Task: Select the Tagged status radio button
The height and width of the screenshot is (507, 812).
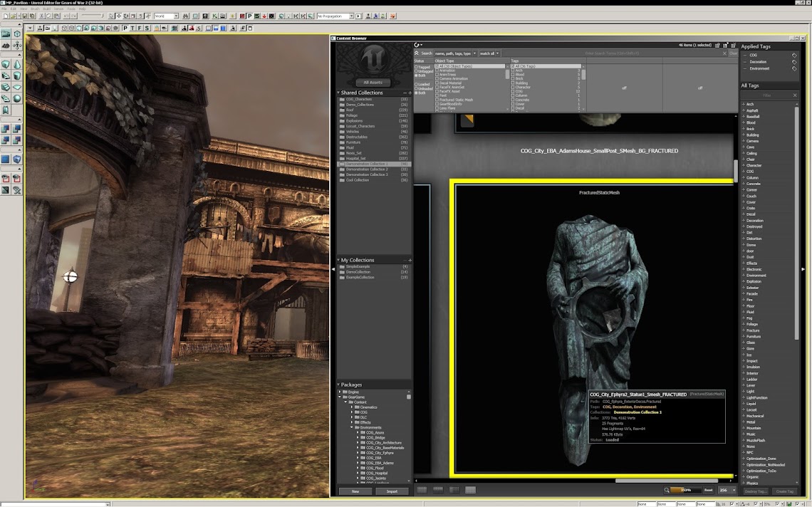Action: click(x=415, y=67)
